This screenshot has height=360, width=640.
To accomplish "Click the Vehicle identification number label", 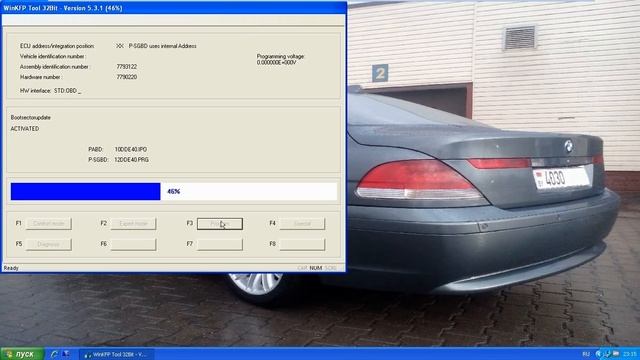I will coord(52,56).
